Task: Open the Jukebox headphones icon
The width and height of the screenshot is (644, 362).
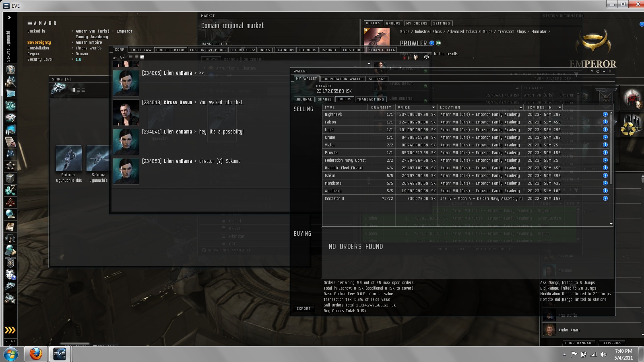Action: pyautogui.click(x=10, y=239)
